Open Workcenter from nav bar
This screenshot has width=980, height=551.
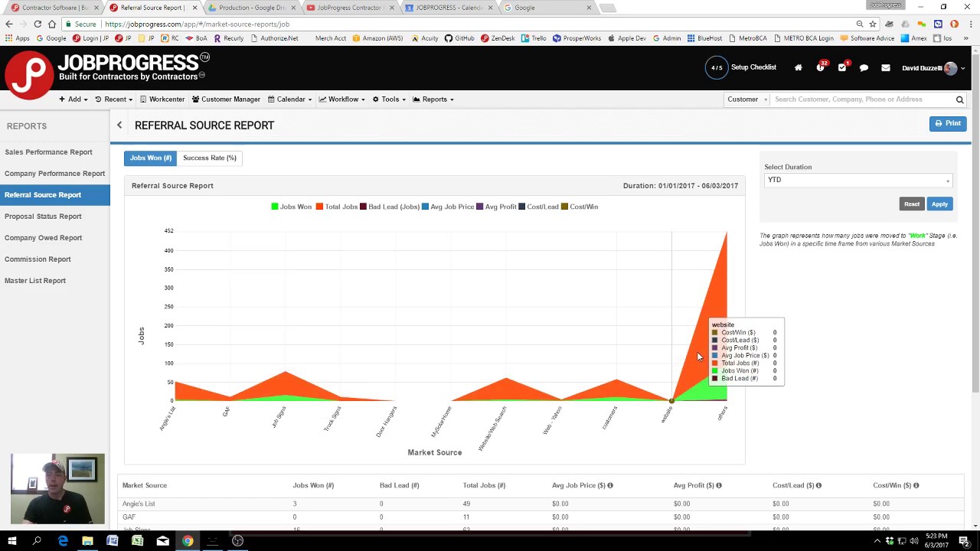162,99
